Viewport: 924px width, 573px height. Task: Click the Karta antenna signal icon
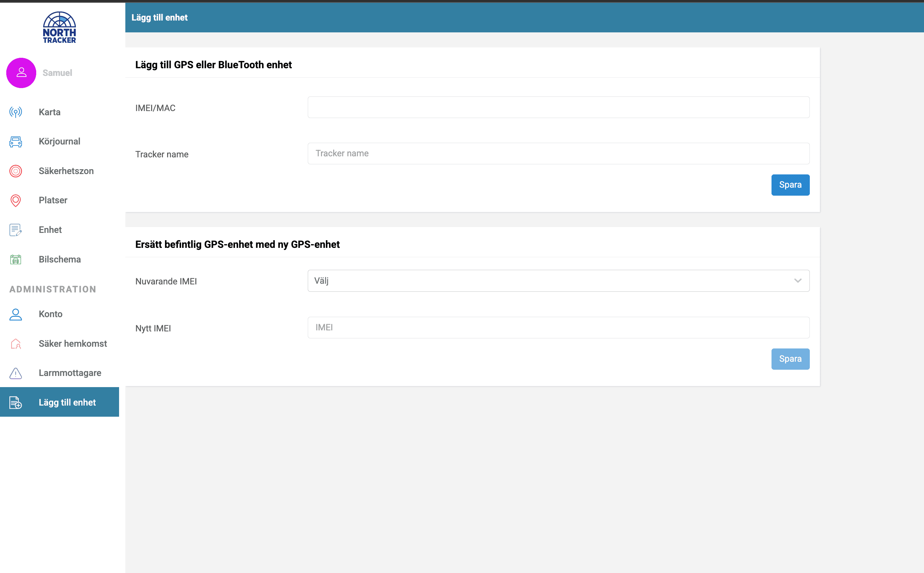coord(16,112)
